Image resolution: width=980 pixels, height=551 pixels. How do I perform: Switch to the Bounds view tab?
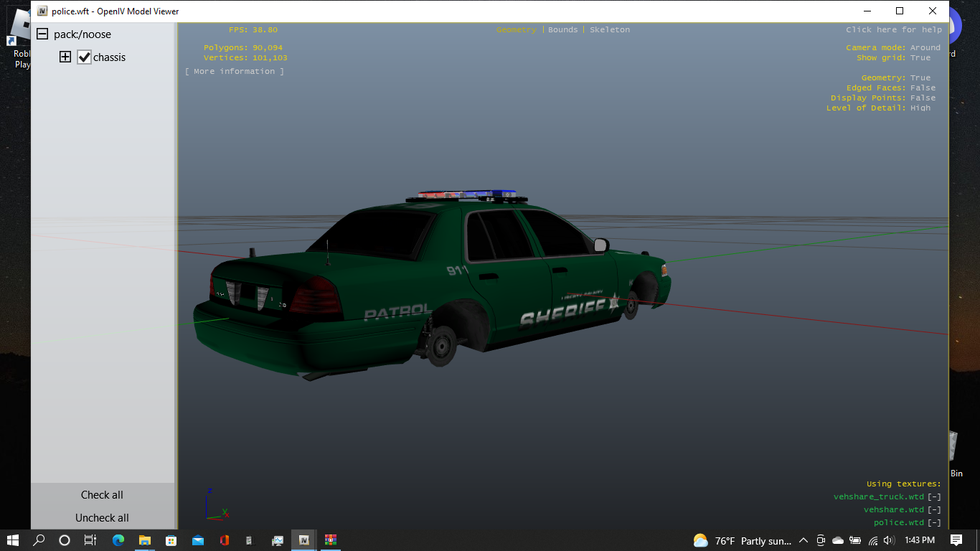click(562, 29)
